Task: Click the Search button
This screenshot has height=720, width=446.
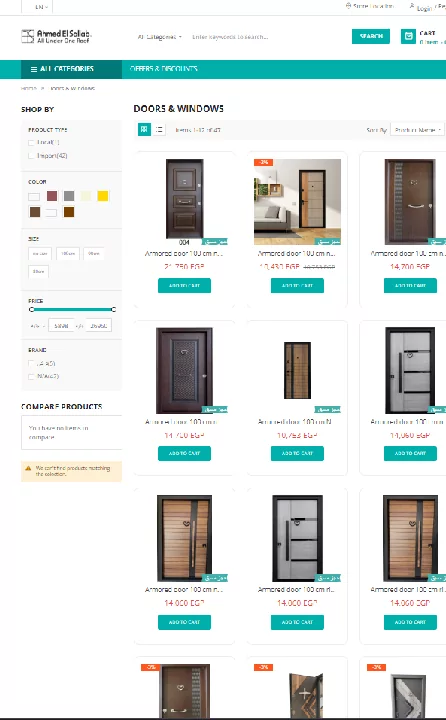Action: [371, 36]
